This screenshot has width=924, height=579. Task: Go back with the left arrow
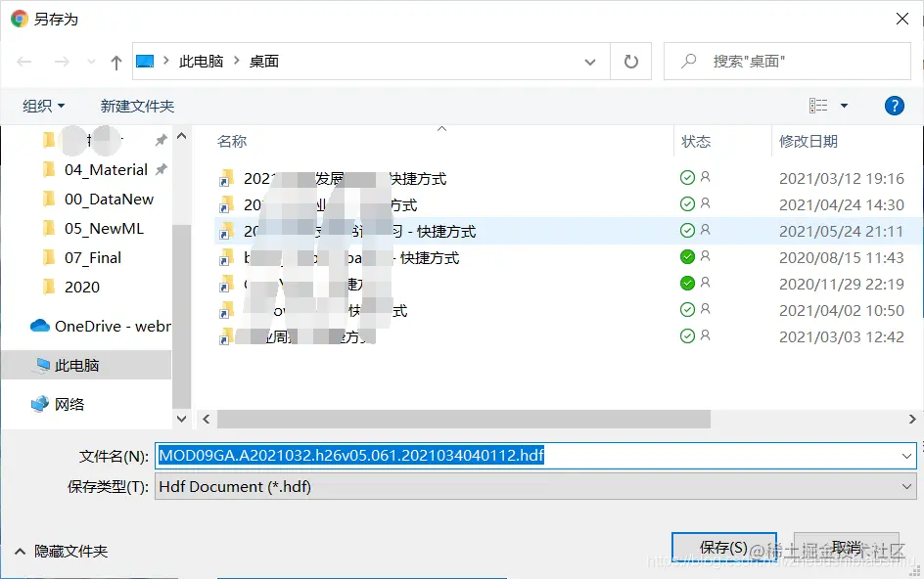click(24, 62)
